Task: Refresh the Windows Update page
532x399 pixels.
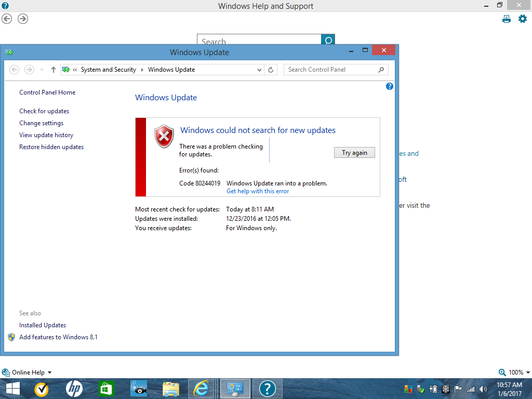Action: (271, 70)
